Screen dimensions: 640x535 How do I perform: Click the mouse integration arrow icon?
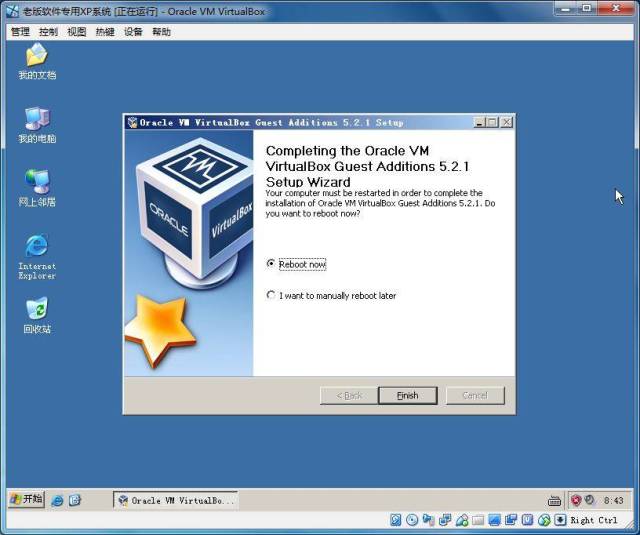pyautogui.click(x=544, y=519)
